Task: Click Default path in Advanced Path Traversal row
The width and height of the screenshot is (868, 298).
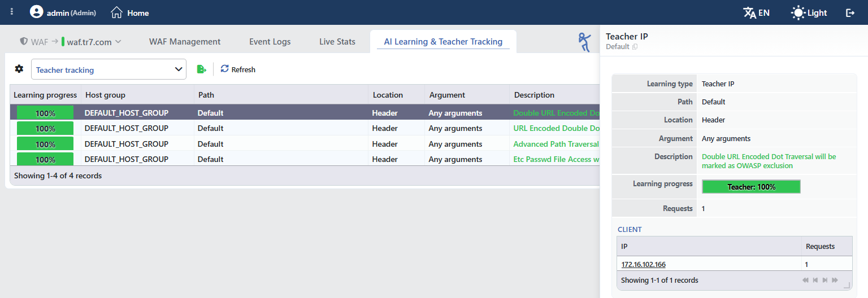Action: 210,144
